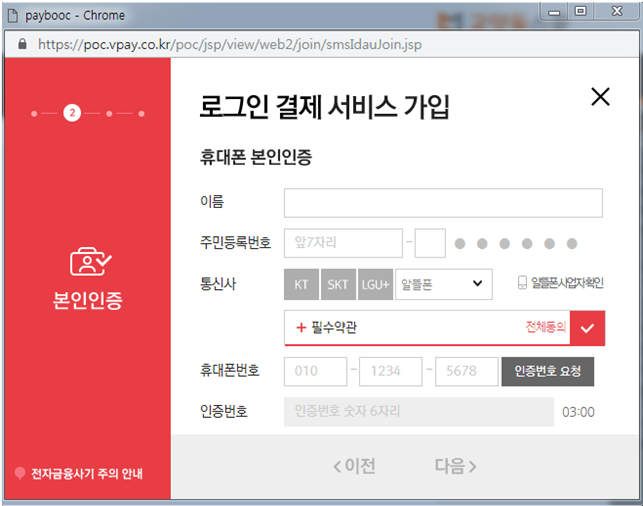643x506 pixels.
Task: Click the 1234 middle phone number field
Action: pos(390,371)
